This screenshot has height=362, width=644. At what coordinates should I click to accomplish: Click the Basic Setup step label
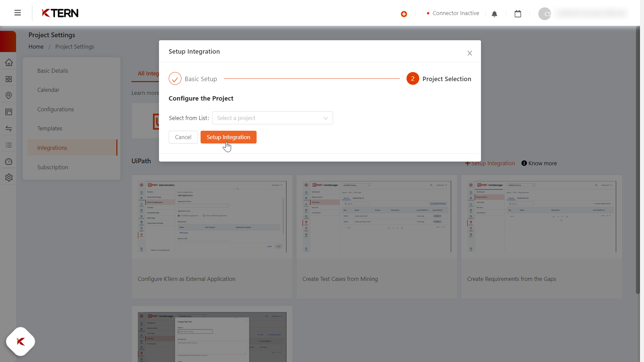pos(201,79)
